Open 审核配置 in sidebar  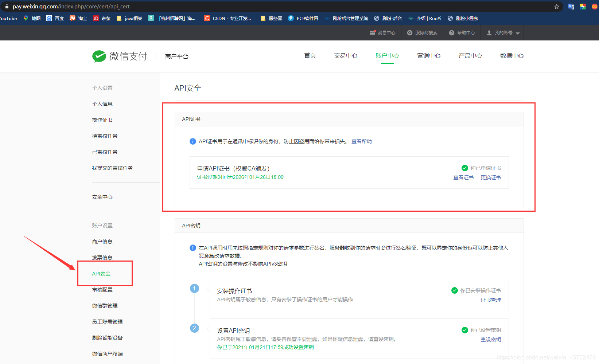[102, 290]
